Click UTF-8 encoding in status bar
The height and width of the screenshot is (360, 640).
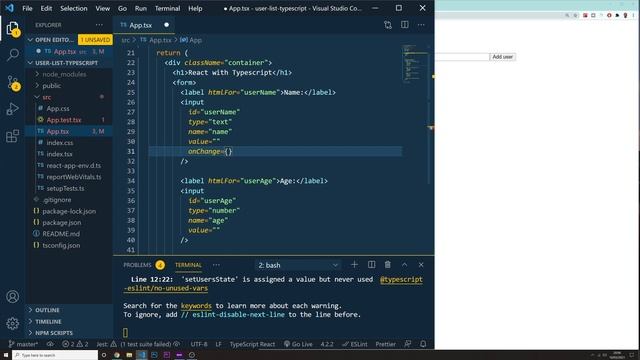point(199,344)
